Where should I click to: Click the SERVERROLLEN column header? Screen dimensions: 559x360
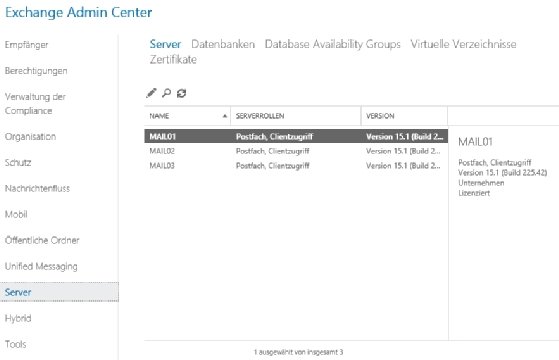tap(296, 116)
